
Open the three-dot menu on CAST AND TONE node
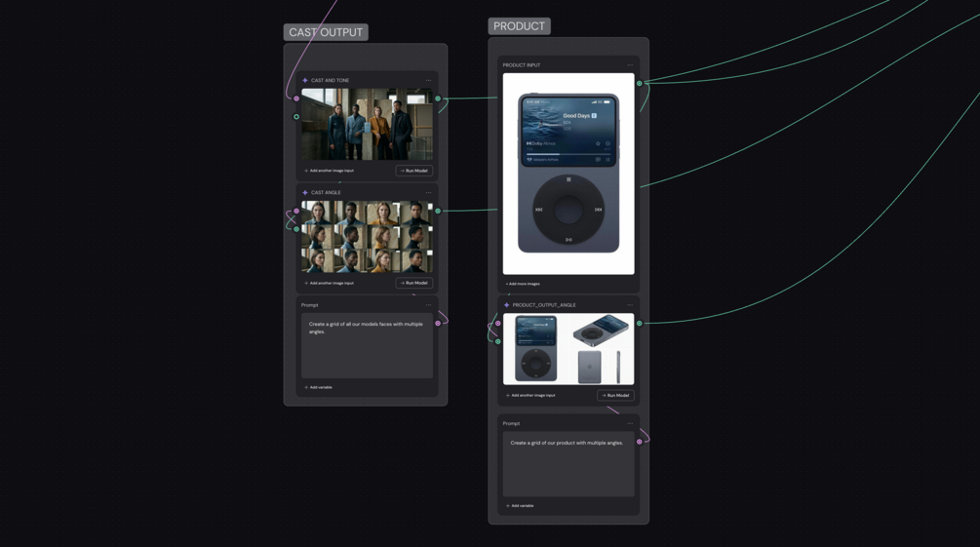[428, 80]
